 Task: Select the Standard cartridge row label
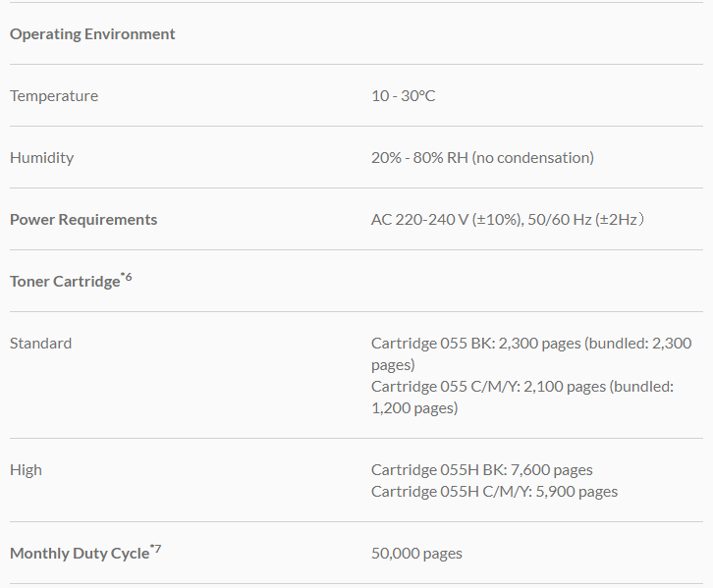[40, 344]
